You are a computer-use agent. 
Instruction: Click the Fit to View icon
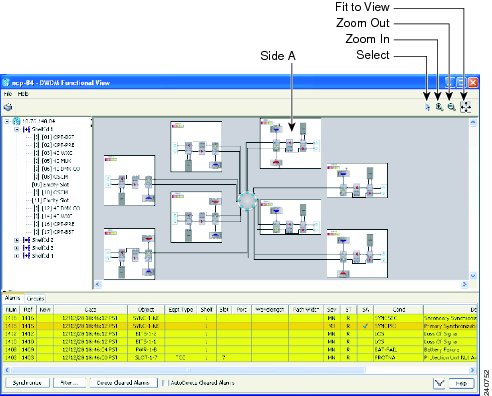click(x=465, y=107)
